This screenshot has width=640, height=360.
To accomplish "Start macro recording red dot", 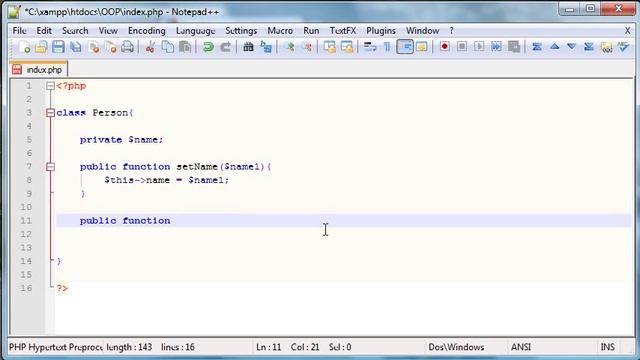I will click(444, 47).
